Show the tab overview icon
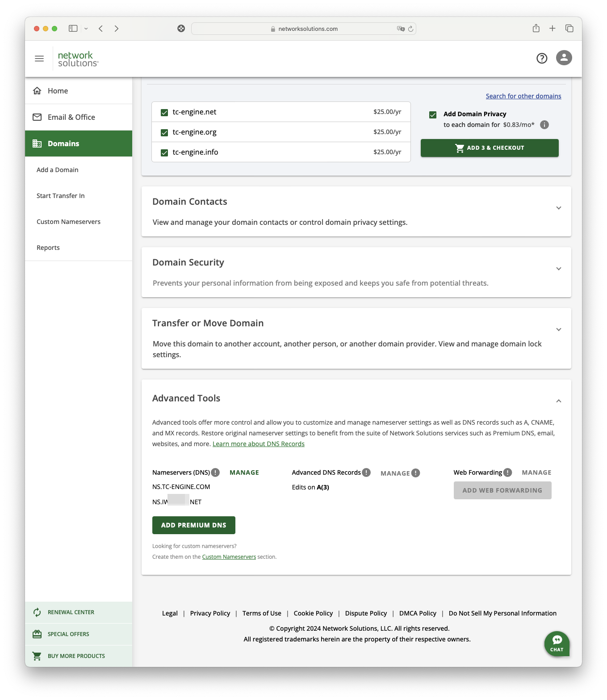The height and width of the screenshot is (700, 607). pyautogui.click(x=569, y=29)
